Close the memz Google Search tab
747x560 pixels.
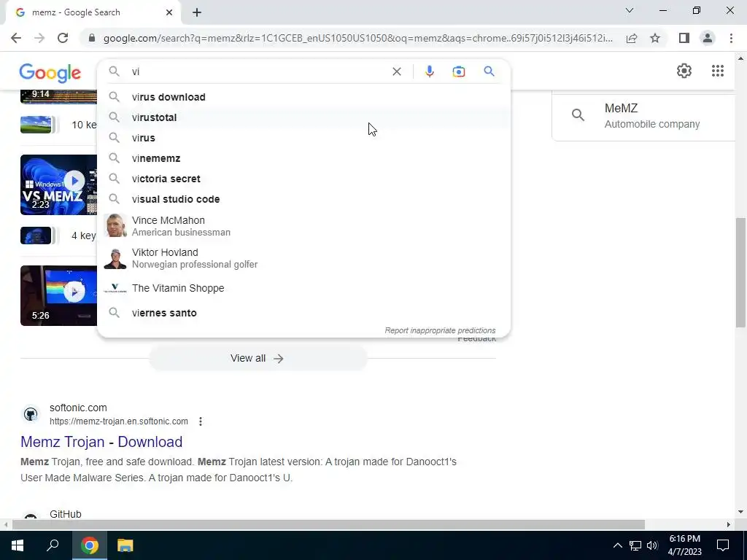[169, 12]
